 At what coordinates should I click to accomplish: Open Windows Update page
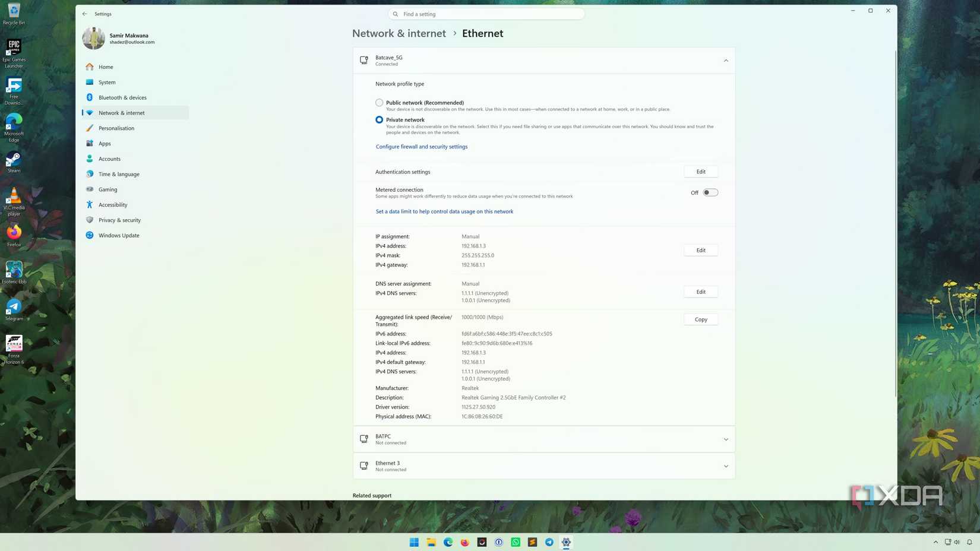coord(135,235)
